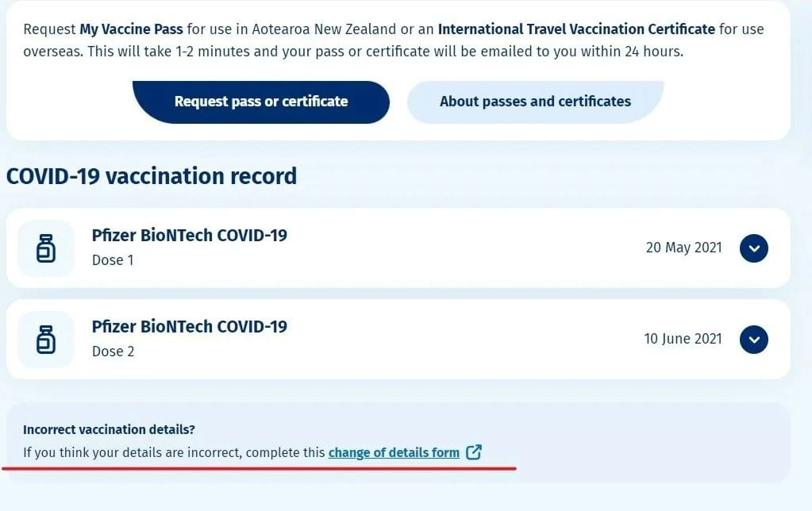Screen dimensions: 812x511
Task: Click the COVID-19 vaccination record heading
Action: click(152, 176)
